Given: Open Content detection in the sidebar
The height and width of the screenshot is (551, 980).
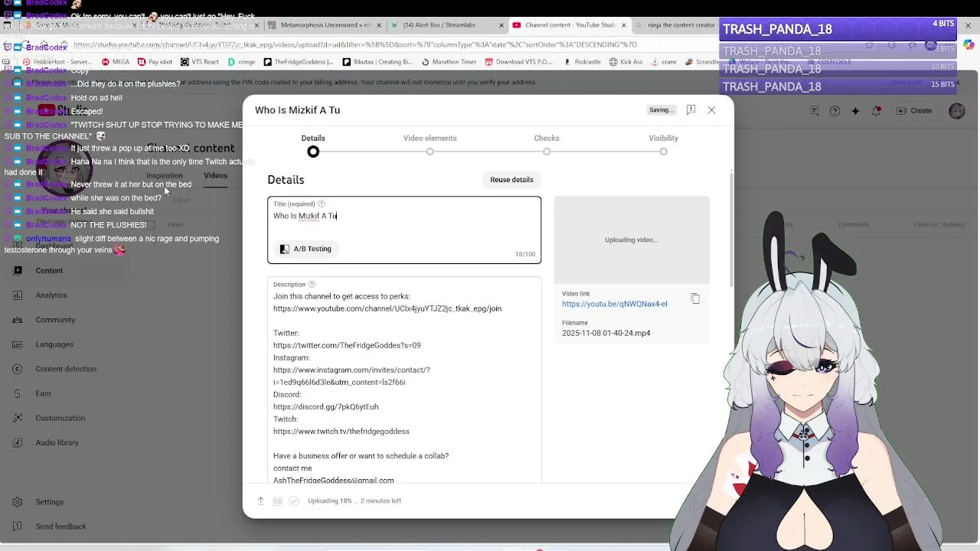Looking at the screenshot, I should (66, 369).
